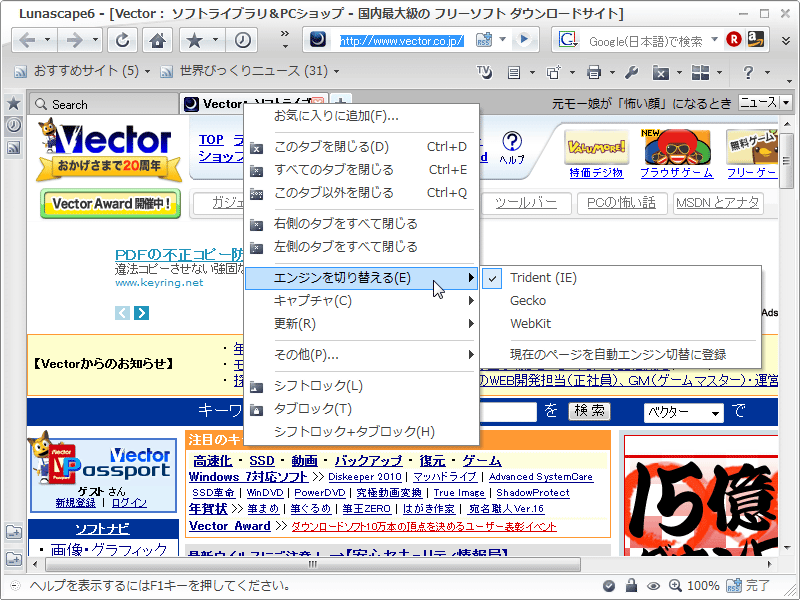
Task: Open the wrench tools icon
Action: point(632,72)
